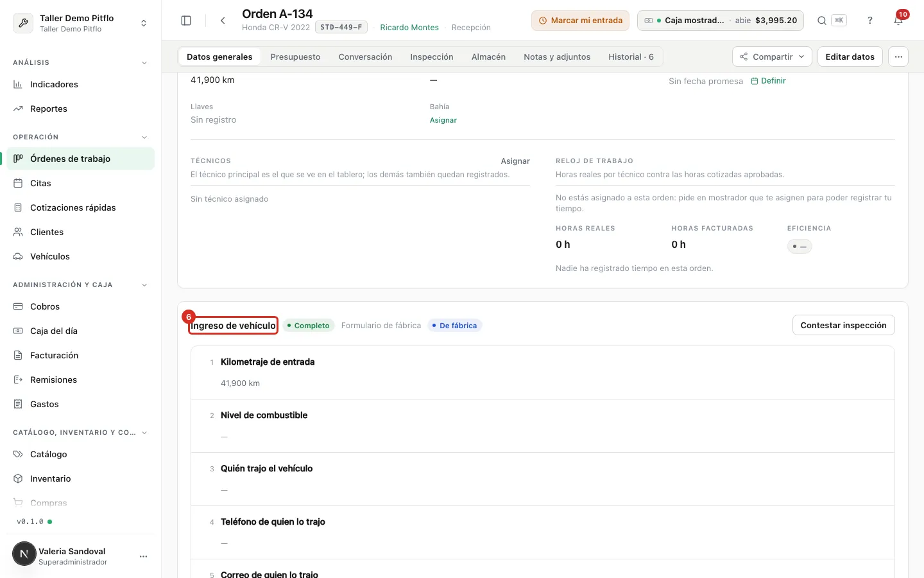Open Órdenes de trabajo in sidebar
The image size is (924, 578).
pyautogui.click(x=81, y=159)
